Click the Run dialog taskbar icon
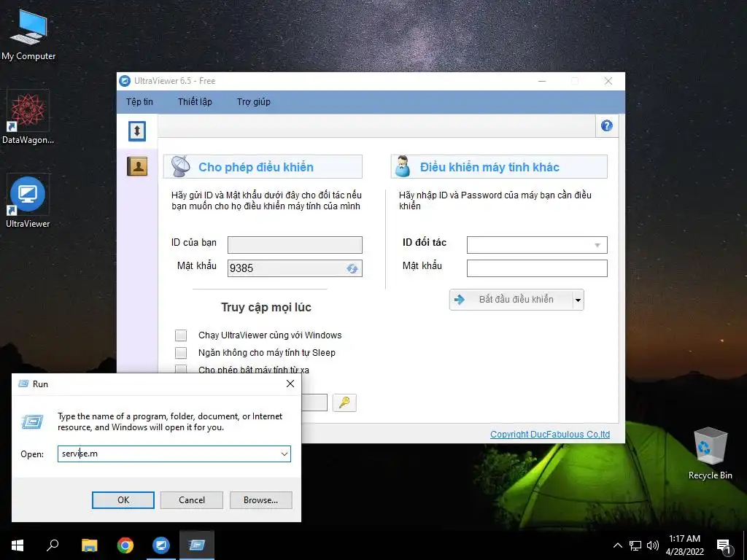 click(197, 545)
